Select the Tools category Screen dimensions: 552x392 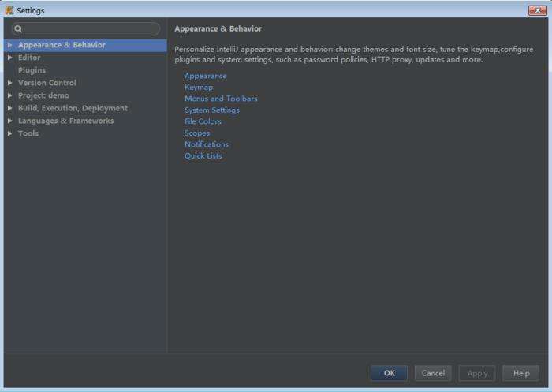28,133
